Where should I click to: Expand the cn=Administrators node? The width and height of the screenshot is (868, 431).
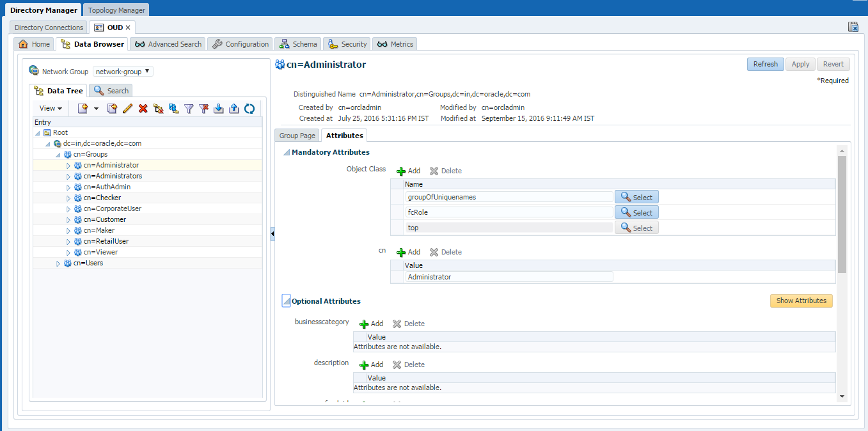(x=68, y=176)
